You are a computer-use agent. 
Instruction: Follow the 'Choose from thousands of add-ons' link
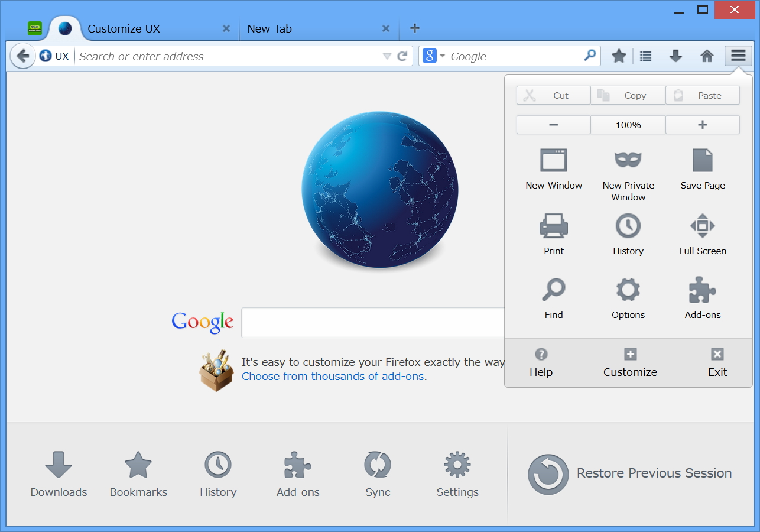pyautogui.click(x=333, y=376)
